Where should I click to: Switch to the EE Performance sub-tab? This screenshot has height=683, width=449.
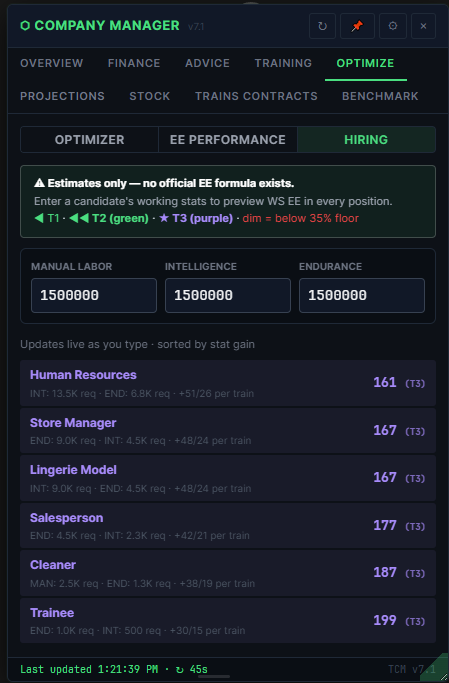[x=228, y=140]
